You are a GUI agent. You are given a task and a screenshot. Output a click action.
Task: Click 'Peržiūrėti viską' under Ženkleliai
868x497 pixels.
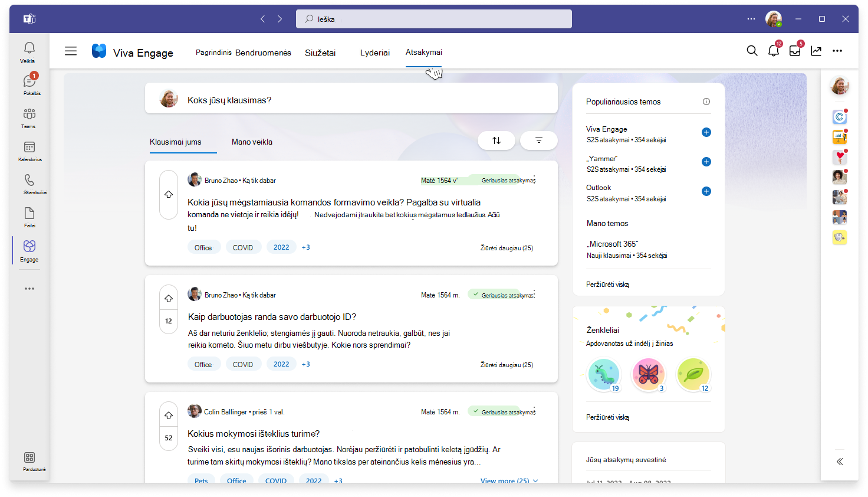point(607,417)
